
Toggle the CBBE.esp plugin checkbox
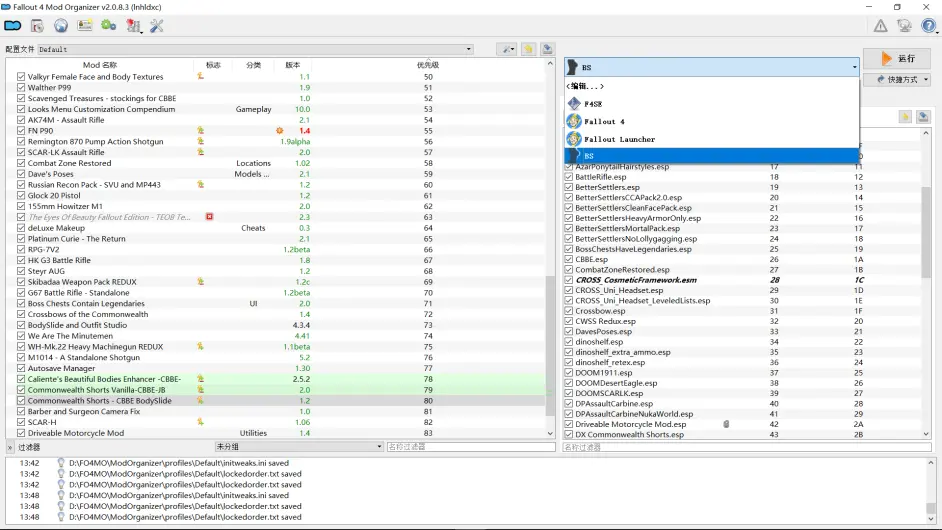pos(568,259)
